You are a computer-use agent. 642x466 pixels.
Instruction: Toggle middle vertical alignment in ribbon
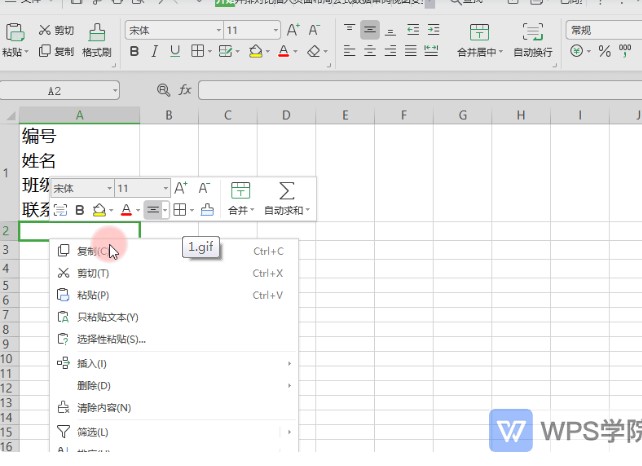[370, 29]
